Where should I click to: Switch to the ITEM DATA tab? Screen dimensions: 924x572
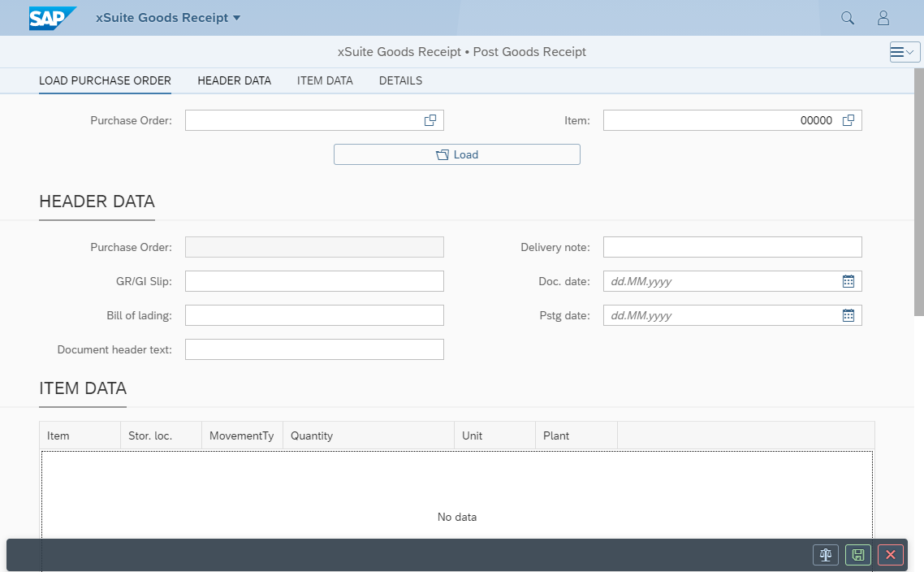click(325, 80)
